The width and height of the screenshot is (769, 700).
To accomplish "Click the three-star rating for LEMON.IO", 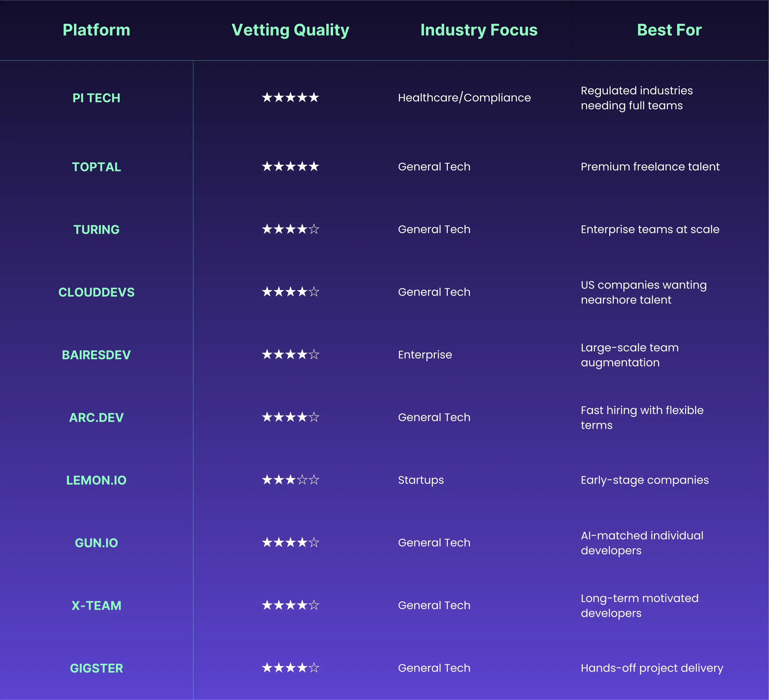I will pos(290,480).
